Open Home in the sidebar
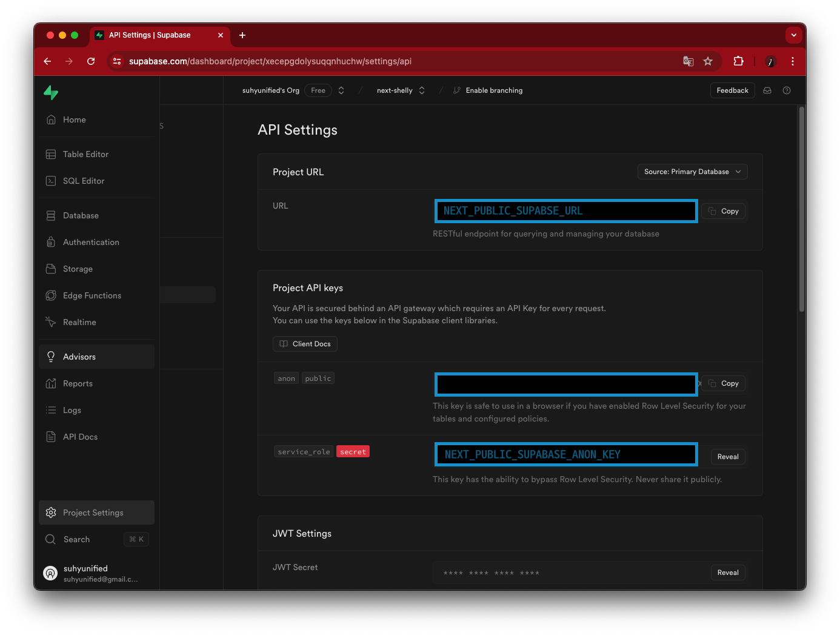Viewport: 840px width, 635px height. [x=97, y=119]
